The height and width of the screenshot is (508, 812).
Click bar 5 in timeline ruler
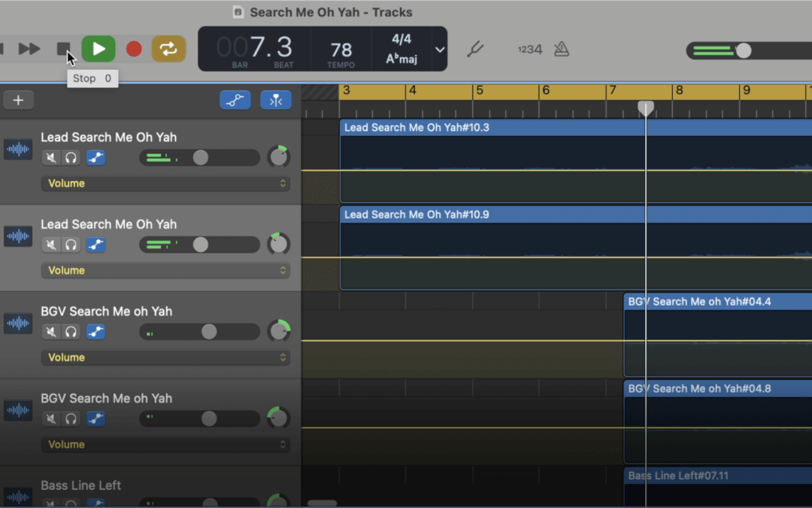pos(480,91)
